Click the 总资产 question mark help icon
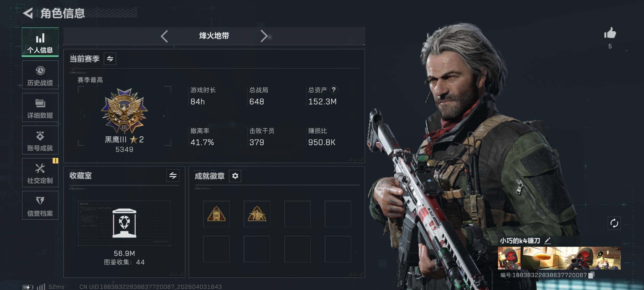Image resolution: width=644 pixels, height=290 pixels. coord(334,90)
